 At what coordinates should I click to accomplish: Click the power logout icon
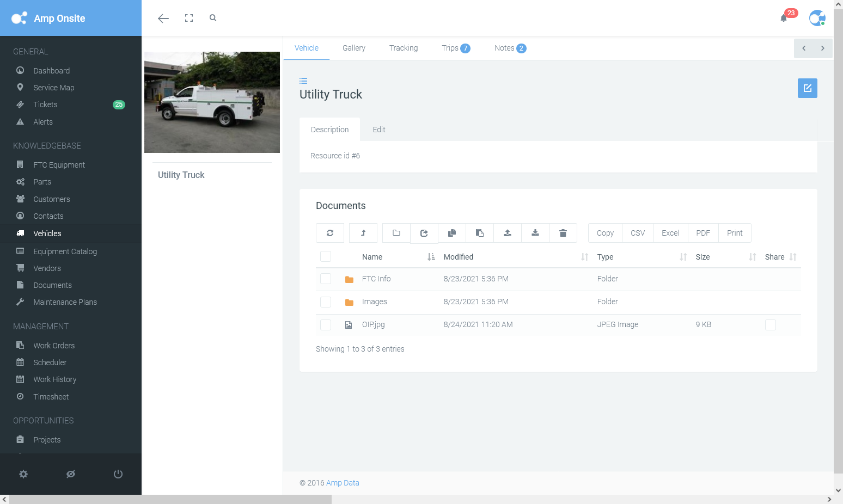[x=118, y=474]
